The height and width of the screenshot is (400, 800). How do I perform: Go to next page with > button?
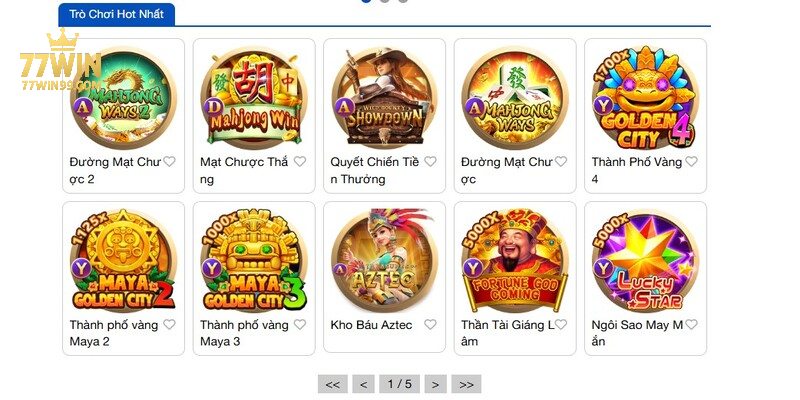tap(435, 384)
